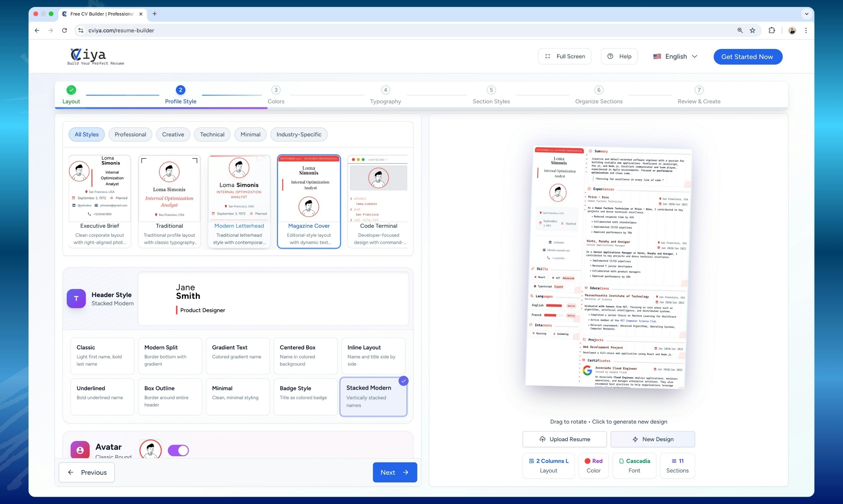This screenshot has width=843, height=504.
Task: Reload the page
Action: point(64,30)
